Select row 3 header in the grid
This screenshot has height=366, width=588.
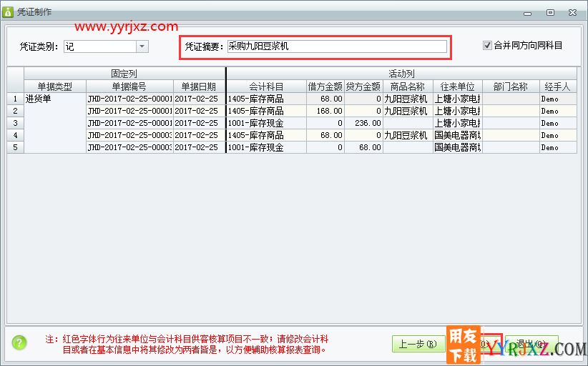(x=15, y=123)
